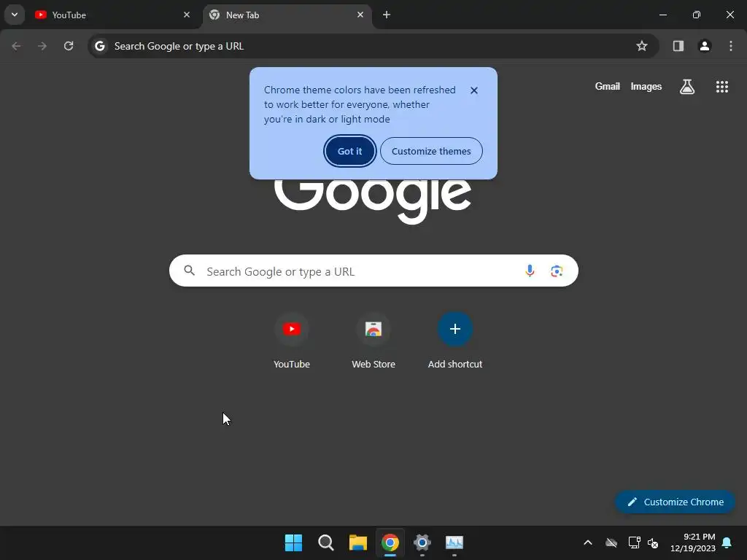Viewport: 747px width, 560px height.
Task: Bookmark this tab with star icon
Action: pyautogui.click(x=642, y=46)
